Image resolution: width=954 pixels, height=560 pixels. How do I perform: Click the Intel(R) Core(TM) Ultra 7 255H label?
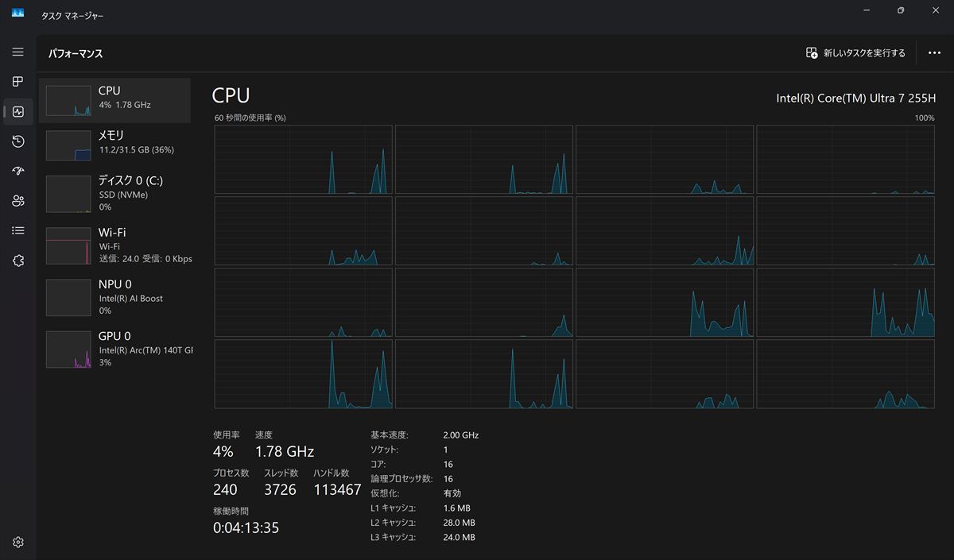855,98
